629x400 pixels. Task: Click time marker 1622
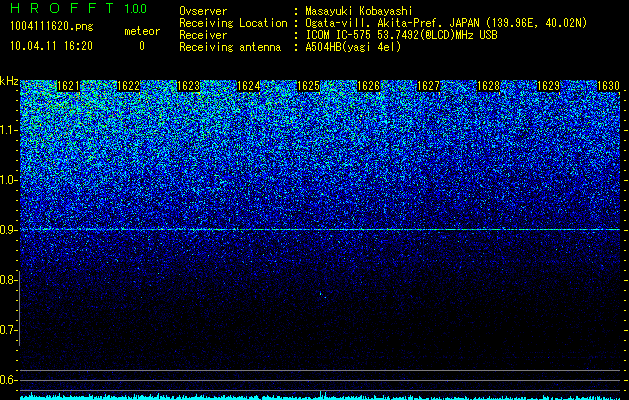[128, 86]
